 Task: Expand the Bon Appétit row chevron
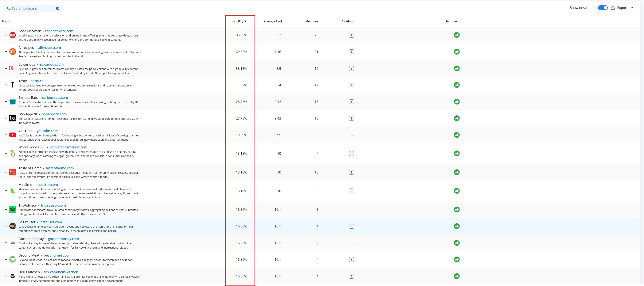[x=6, y=118]
